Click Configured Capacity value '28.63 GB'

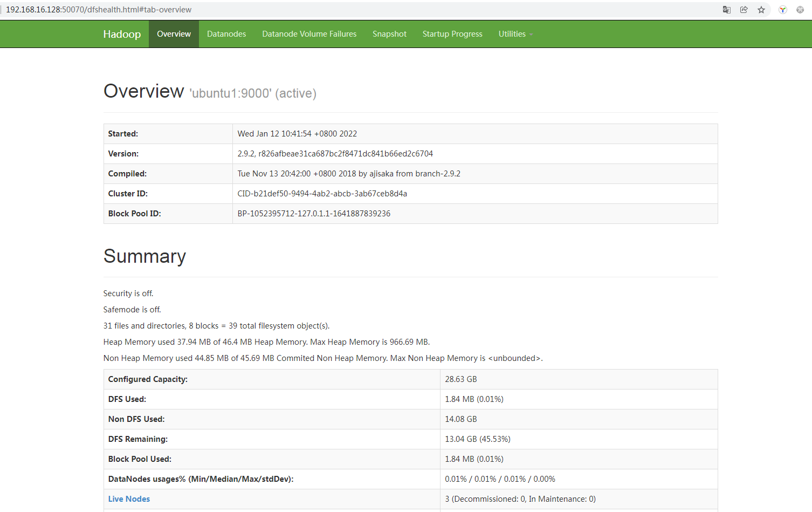click(461, 379)
